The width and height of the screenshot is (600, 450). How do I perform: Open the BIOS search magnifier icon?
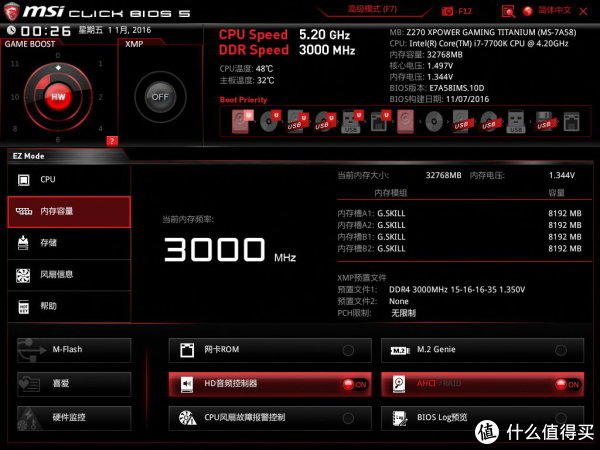tap(508, 11)
